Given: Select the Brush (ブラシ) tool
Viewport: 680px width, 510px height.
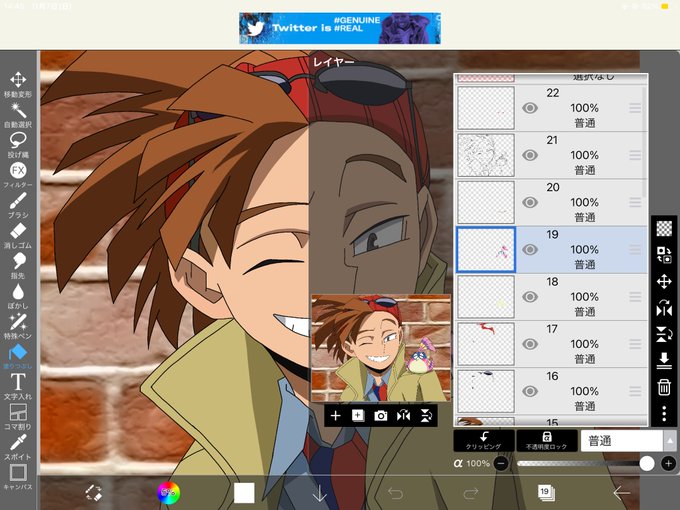Looking at the screenshot, I should [x=18, y=205].
